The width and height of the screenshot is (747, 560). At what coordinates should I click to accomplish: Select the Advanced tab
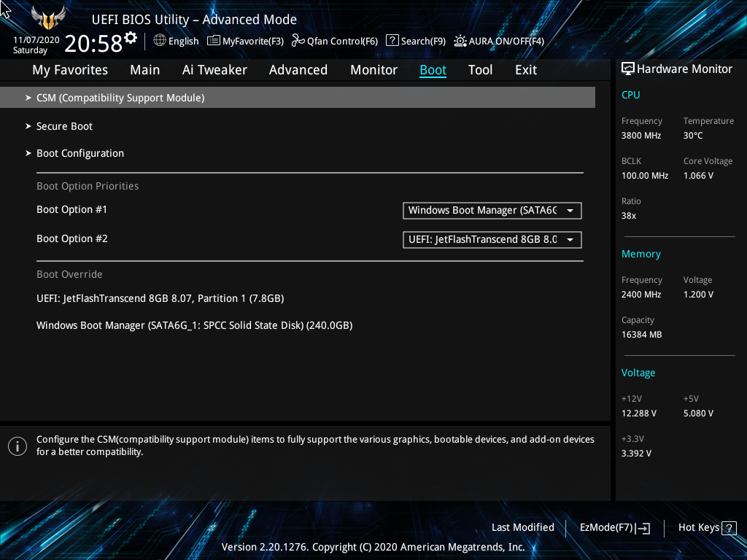pyautogui.click(x=298, y=70)
